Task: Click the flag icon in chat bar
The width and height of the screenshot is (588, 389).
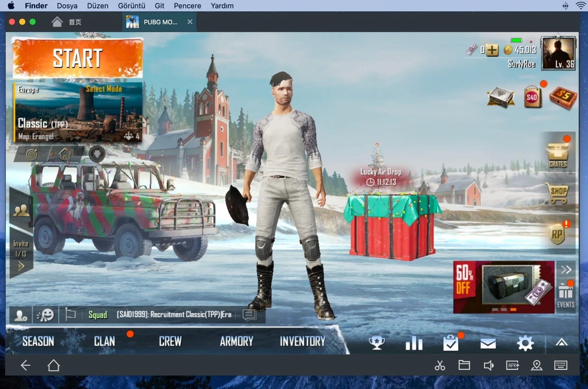Action: click(70, 314)
